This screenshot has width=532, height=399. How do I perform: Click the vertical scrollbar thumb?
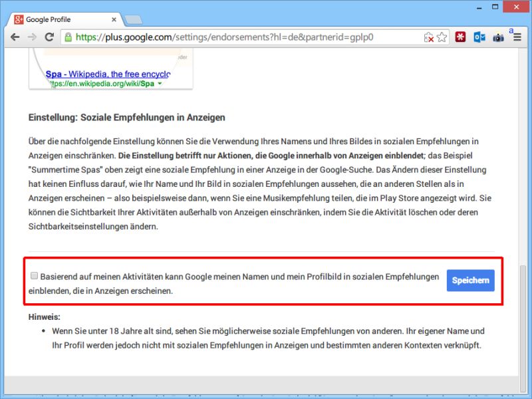tap(523, 327)
